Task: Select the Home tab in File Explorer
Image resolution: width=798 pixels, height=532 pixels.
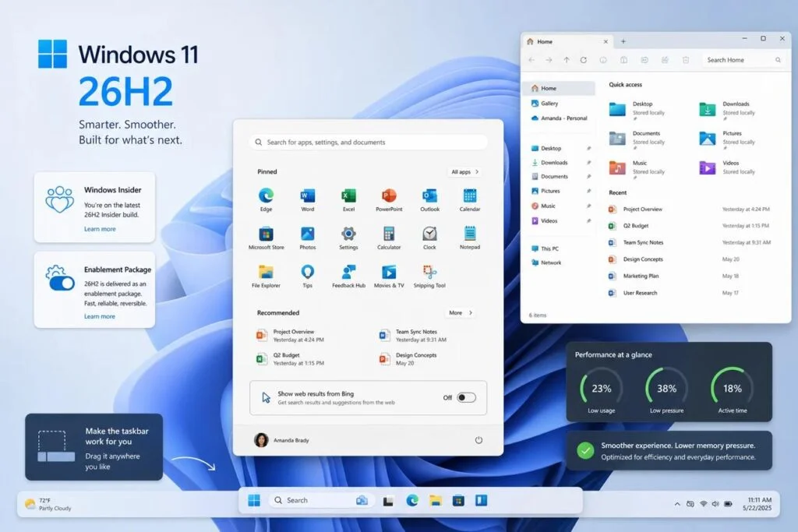Action: [x=567, y=42]
